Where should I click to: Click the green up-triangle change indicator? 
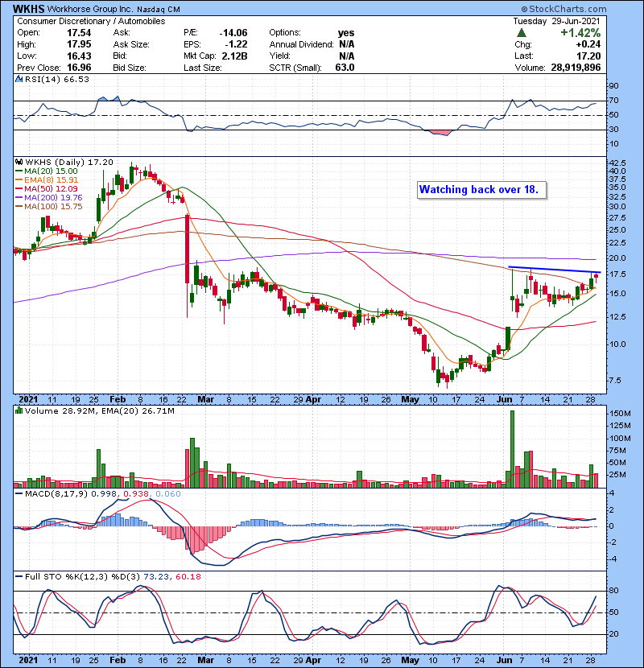click(x=521, y=33)
